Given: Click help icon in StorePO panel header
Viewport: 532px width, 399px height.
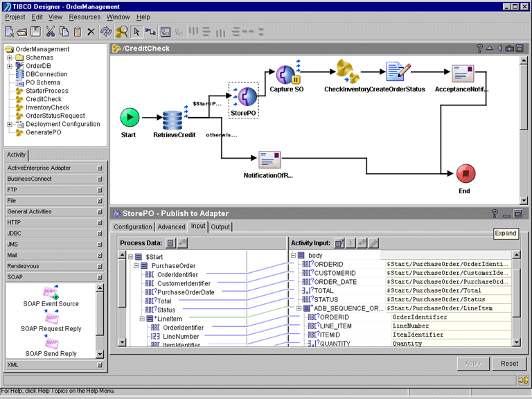Looking at the screenshot, I should tap(495, 213).
